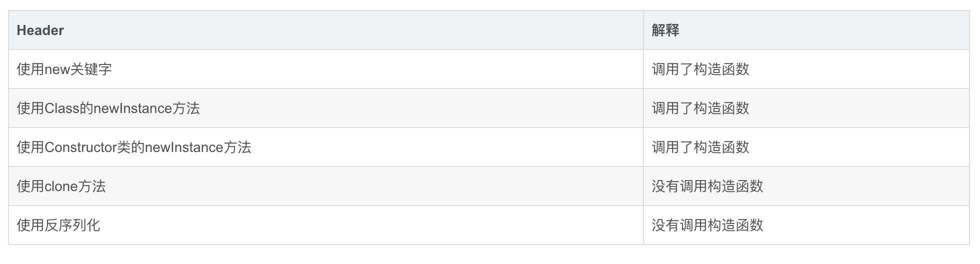The image size is (980, 264).
Task: Click the word "Class" in the second row
Action: click(61, 108)
